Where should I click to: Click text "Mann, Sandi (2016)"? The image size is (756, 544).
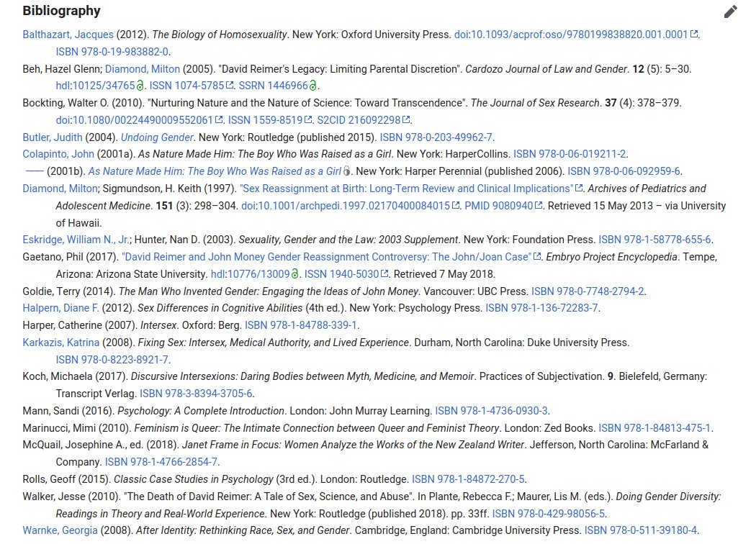pyautogui.click(x=68, y=411)
